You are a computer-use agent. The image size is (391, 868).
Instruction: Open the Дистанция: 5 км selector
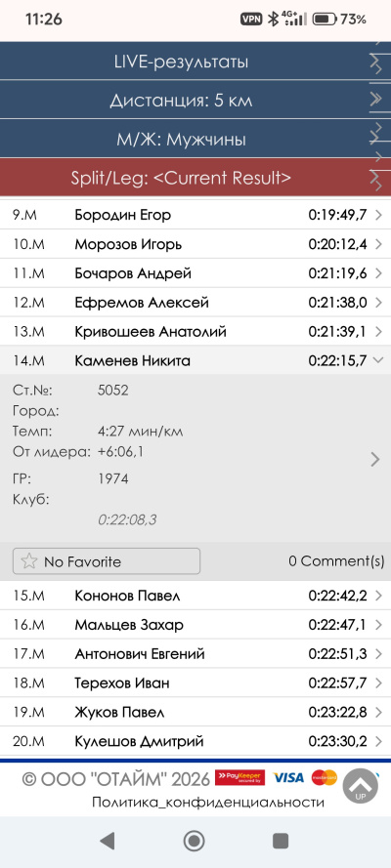[x=195, y=101]
